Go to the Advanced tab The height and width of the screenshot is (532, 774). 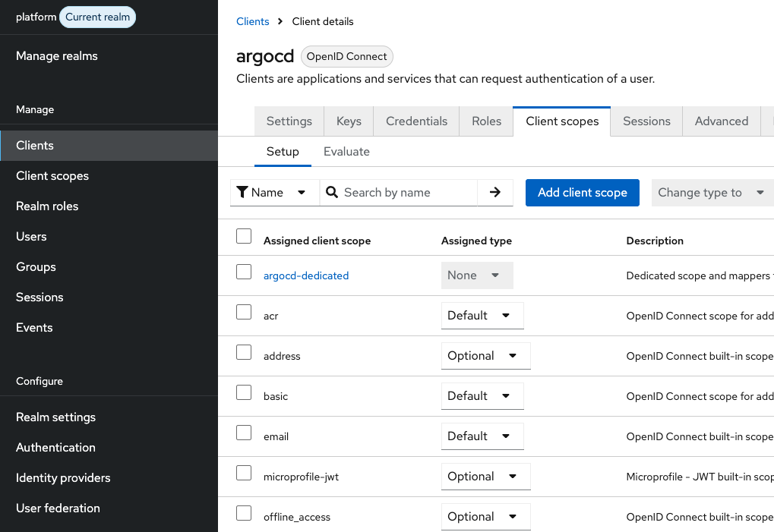tap(721, 121)
